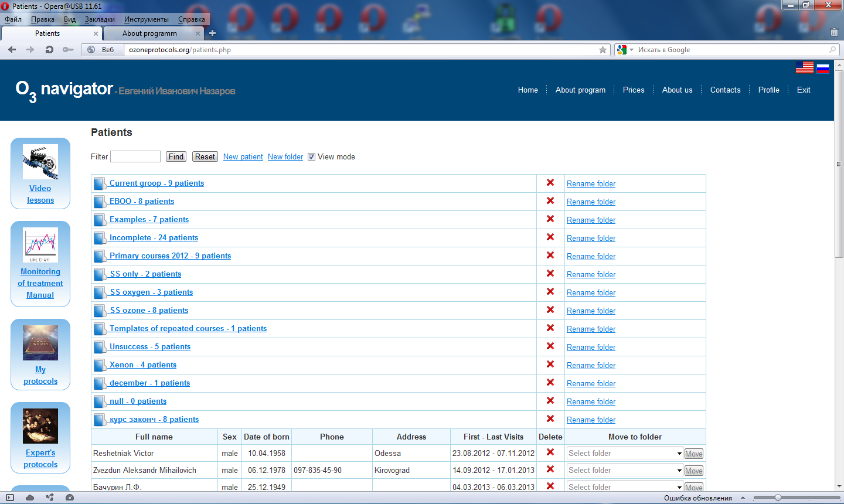This screenshot has height=504, width=844.
Task: Open Video lessons sidebar icon
Action: pyautogui.click(x=40, y=162)
